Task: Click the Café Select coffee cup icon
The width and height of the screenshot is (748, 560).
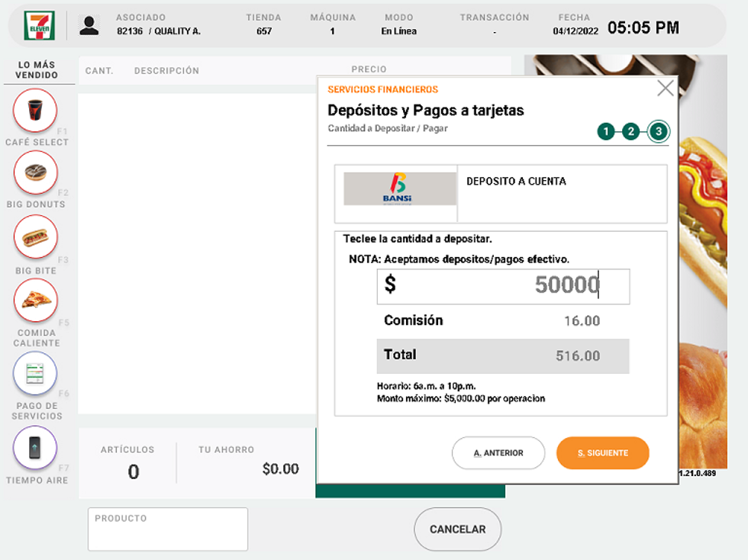Action: pyautogui.click(x=35, y=111)
